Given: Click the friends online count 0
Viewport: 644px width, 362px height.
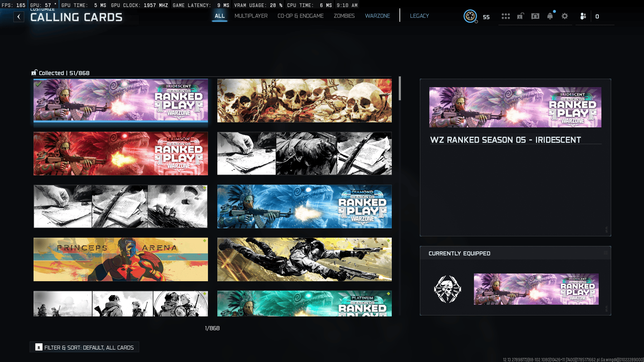Looking at the screenshot, I should 597,16.
